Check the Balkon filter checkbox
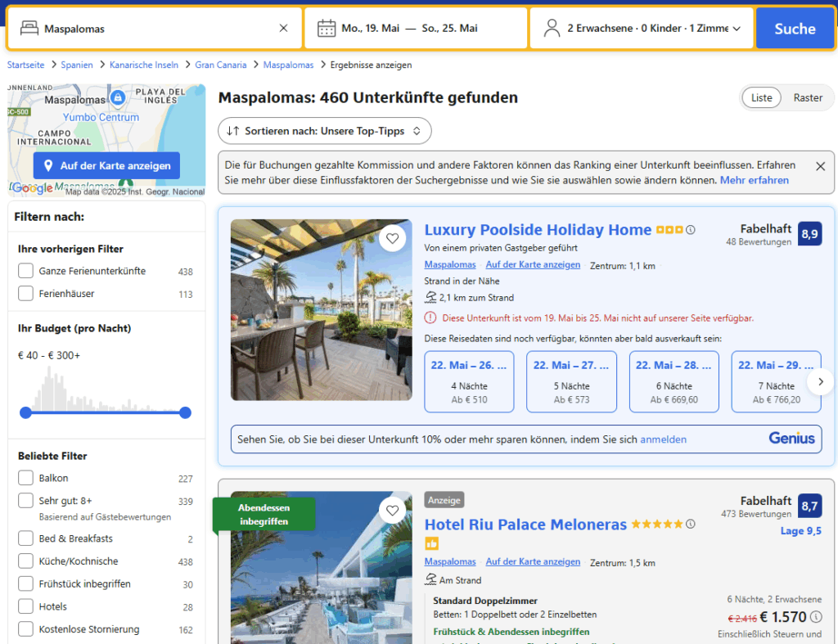 (x=26, y=478)
